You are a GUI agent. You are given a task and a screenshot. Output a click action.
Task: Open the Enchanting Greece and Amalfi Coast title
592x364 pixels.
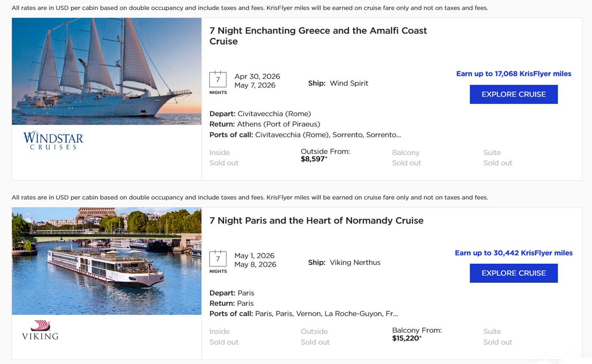point(318,36)
